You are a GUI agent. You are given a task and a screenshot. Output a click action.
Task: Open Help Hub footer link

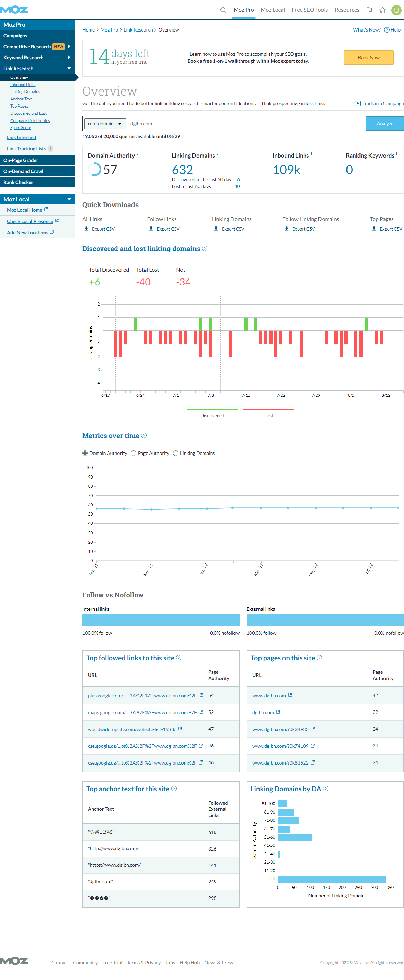(189, 963)
